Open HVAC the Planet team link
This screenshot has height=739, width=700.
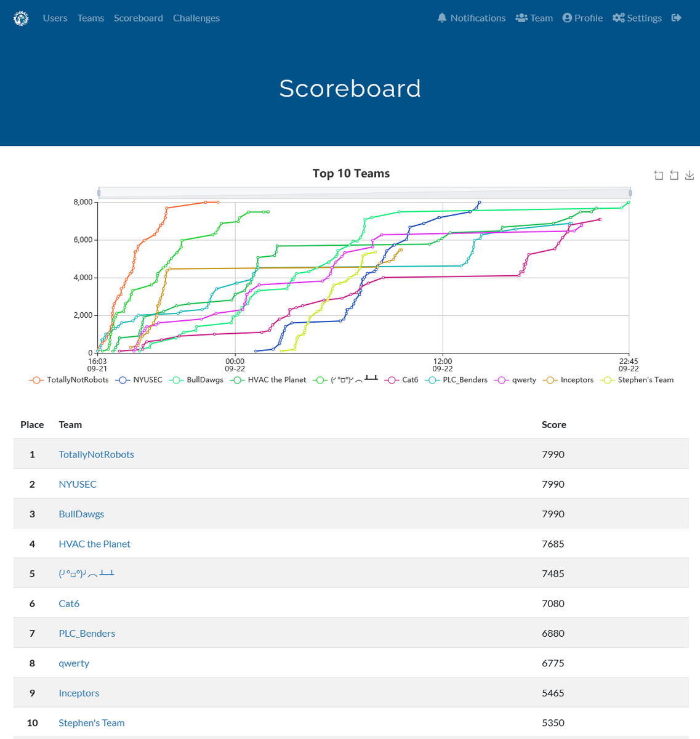tap(94, 544)
